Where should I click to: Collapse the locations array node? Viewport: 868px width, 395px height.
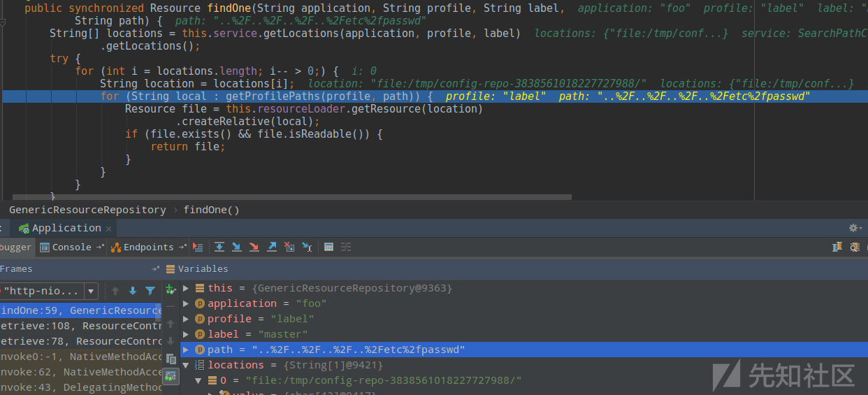click(186, 365)
